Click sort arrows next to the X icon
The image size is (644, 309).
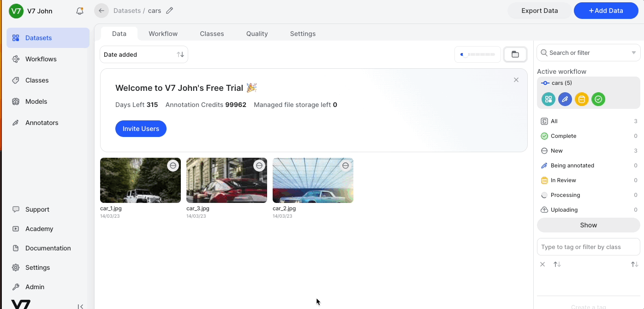point(557,264)
